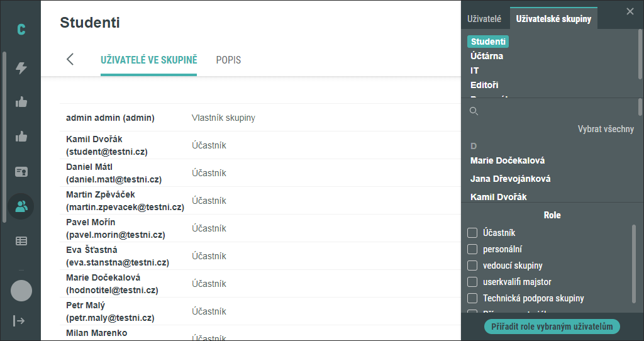Image resolution: width=644 pixels, height=341 pixels.
Task: Click the Vybrat všechny link
Action: point(606,129)
